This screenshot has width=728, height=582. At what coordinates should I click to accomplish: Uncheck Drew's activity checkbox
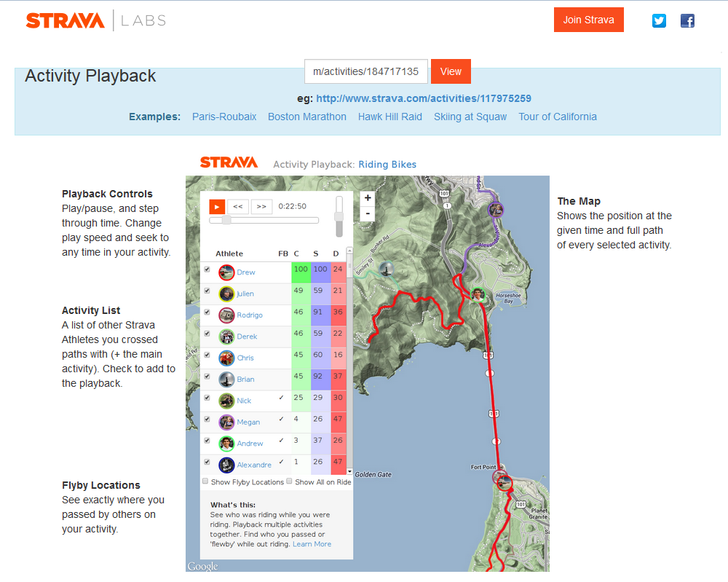207,270
